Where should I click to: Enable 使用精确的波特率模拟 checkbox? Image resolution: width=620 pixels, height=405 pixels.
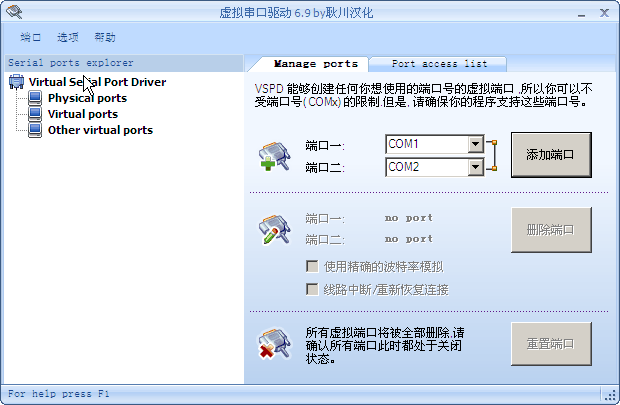312,266
